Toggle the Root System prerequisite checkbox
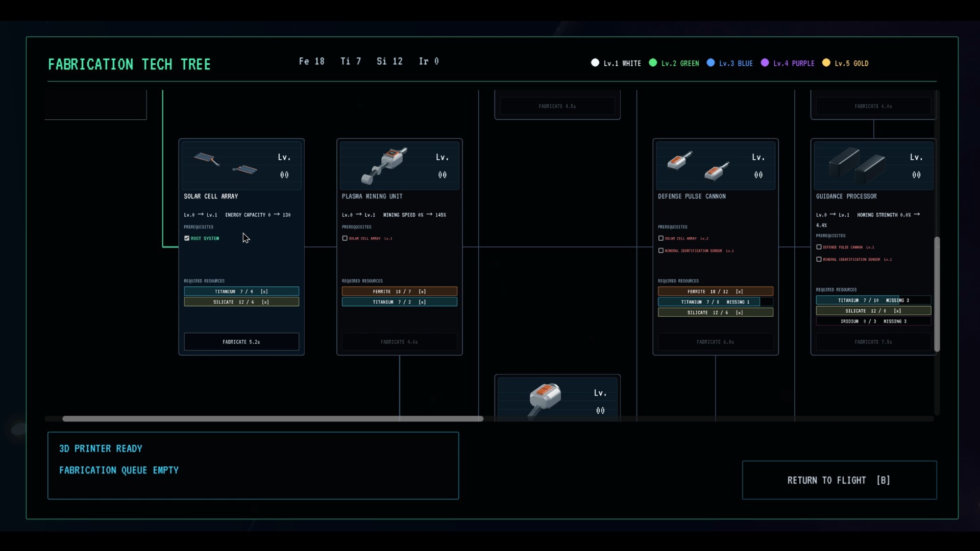 pos(187,238)
